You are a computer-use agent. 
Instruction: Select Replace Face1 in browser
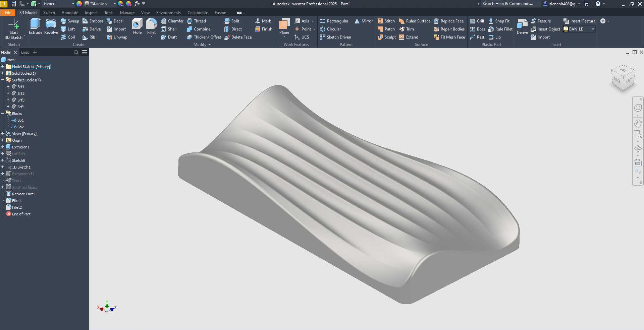(x=24, y=194)
